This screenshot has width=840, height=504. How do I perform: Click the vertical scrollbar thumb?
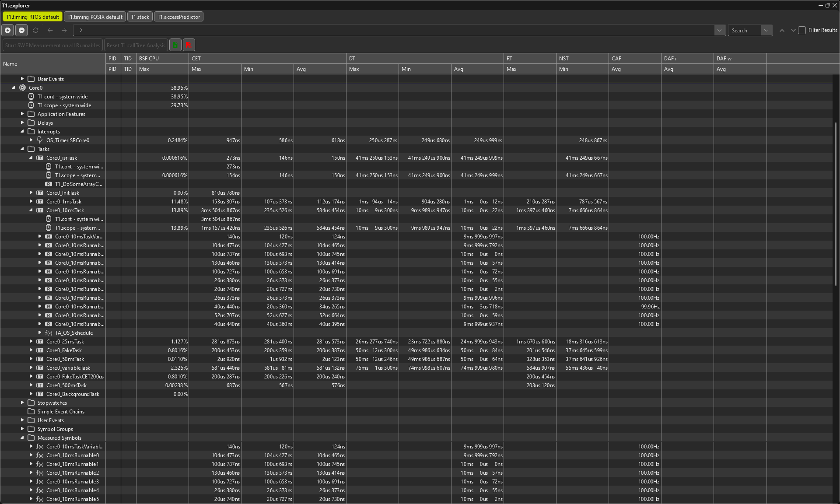coord(836,203)
